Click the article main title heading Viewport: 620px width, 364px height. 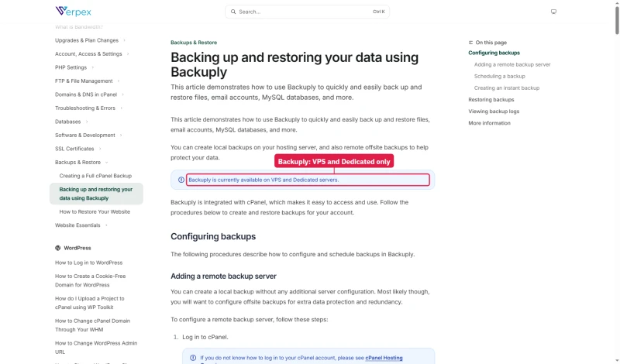tap(294, 65)
